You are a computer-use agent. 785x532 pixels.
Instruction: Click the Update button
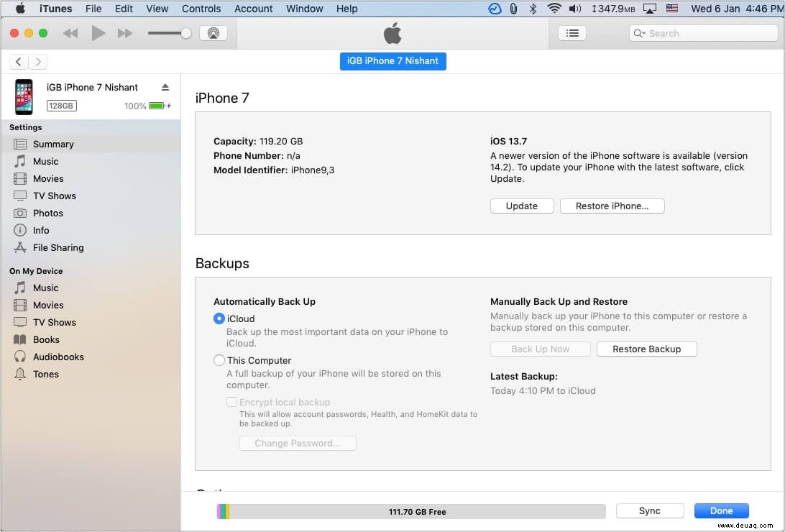(x=522, y=206)
